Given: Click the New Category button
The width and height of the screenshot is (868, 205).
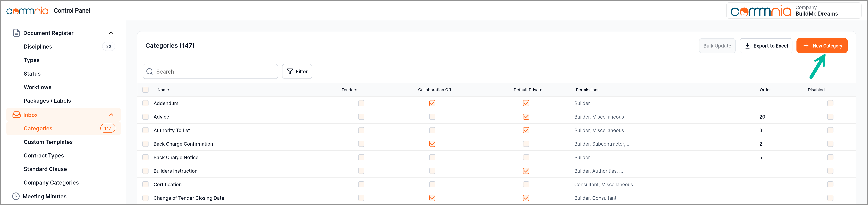Looking at the screenshot, I should coord(822,46).
